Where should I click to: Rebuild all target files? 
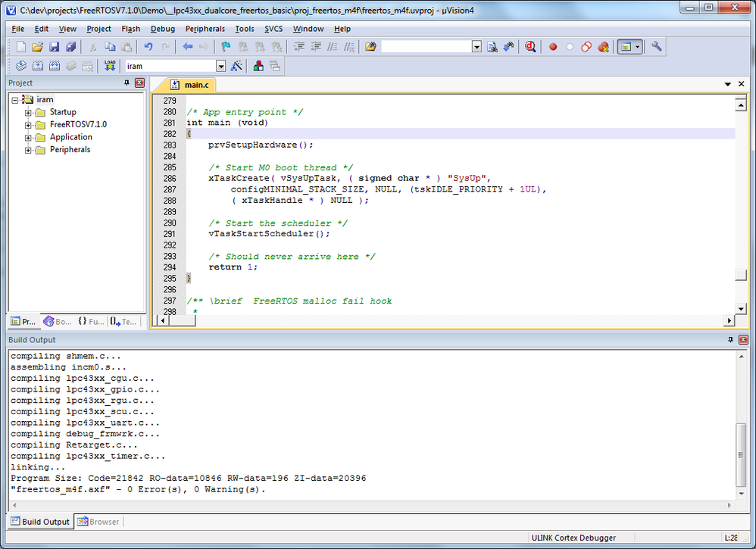coord(55,66)
